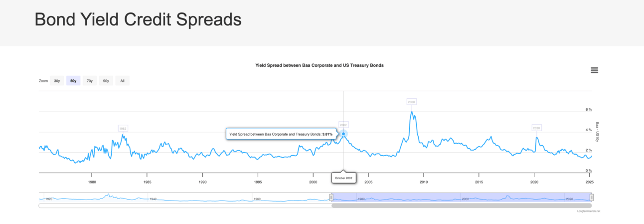This screenshot has width=644, height=224.
Task: Click the chart title text
Action: [319, 65]
